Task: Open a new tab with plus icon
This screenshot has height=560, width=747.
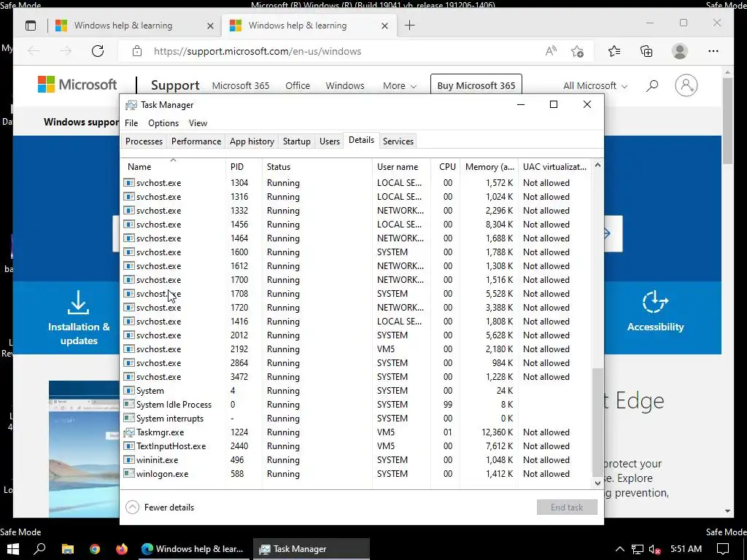Action: (x=409, y=26)
